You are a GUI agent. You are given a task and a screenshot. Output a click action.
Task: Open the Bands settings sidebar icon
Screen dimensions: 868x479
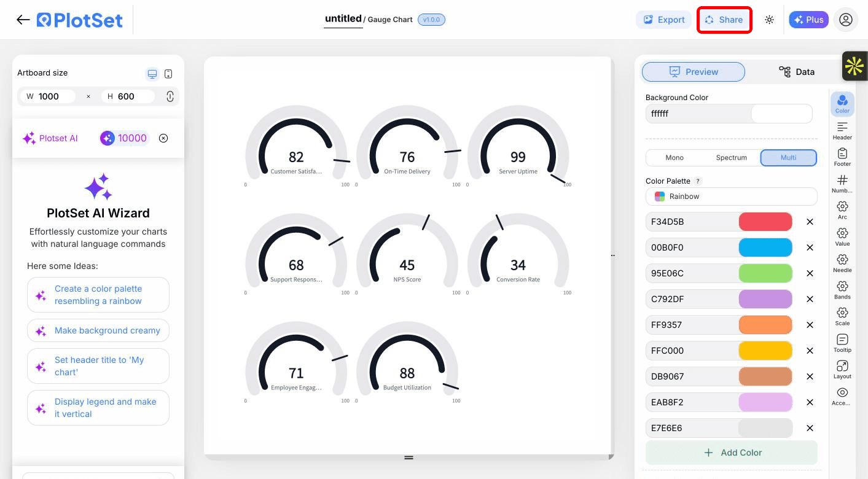coord(842,289)
